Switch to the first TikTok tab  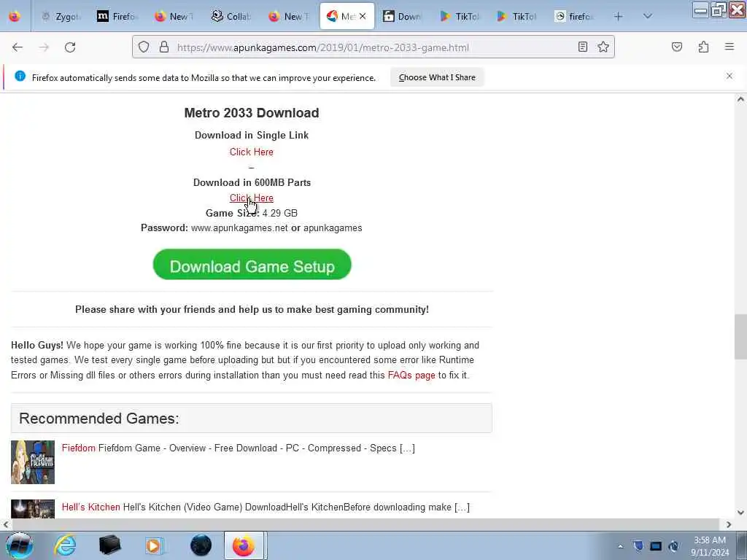point(460,17)
